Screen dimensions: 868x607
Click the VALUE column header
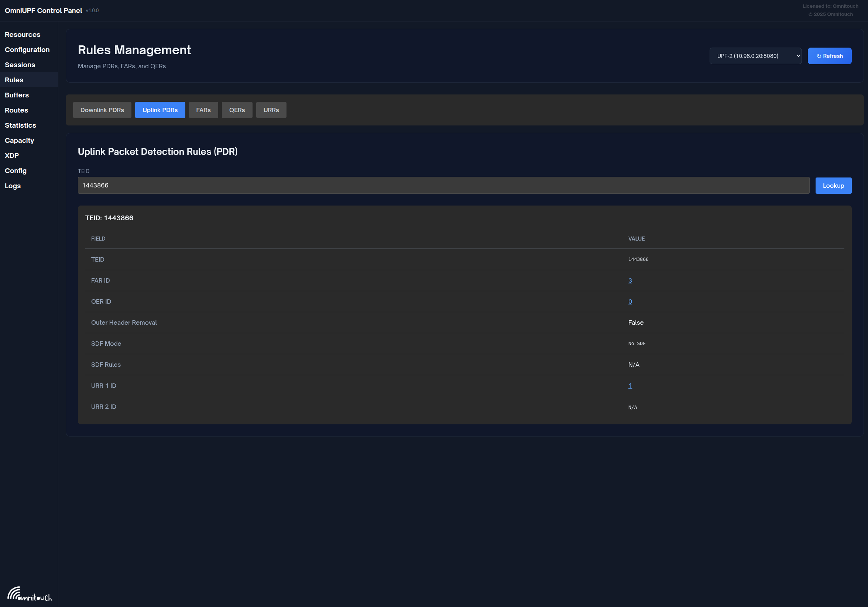[636, 239]
